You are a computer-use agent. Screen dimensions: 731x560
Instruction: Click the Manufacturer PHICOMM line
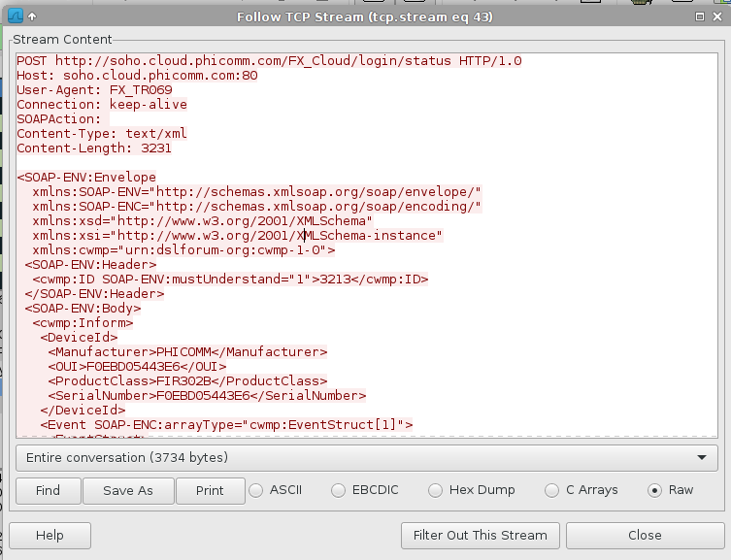click(x=187, y=352)
